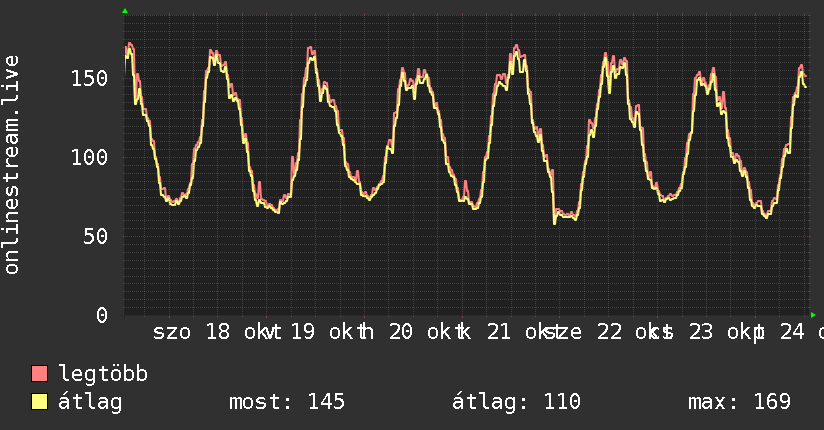Select the átlag legend label
This screenshot has height=430, width=824.
point(90,402)
